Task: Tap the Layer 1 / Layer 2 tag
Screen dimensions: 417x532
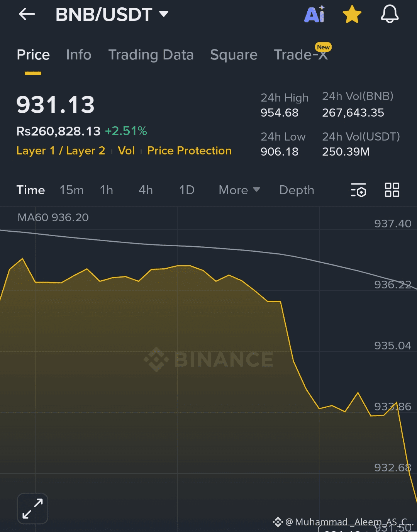Action: 61,151
